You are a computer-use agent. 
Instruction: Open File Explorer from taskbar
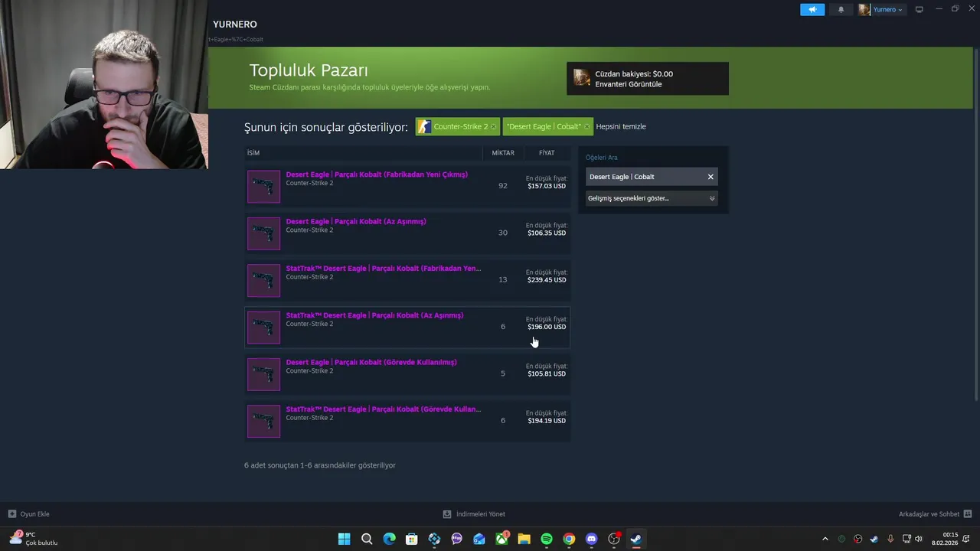pos(524,539)
